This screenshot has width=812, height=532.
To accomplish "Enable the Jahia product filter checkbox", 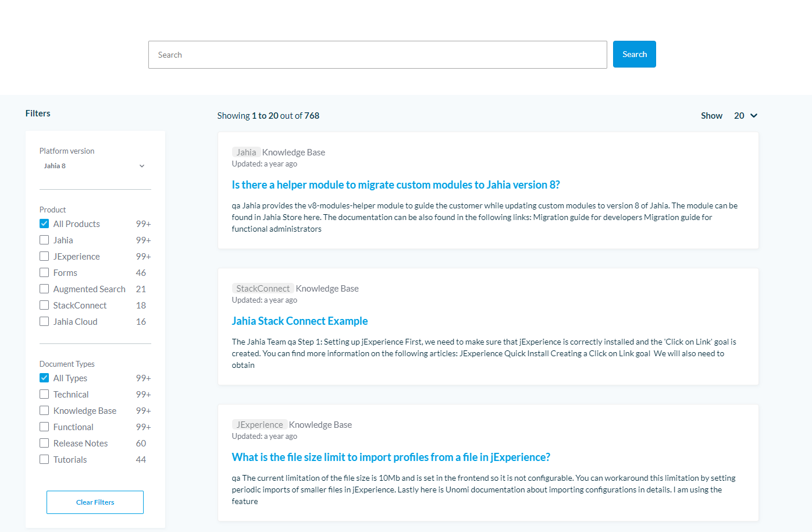I will (44, 240).
